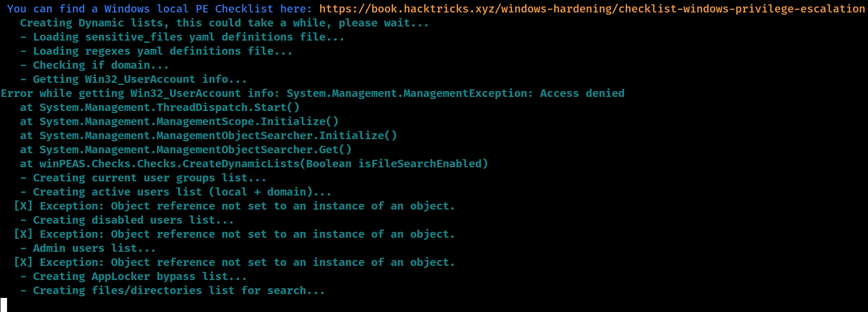Image resolution: width=868 pixels, height=312 pixels.
Task: Click the first [X] Exception marker
Action: [x=23, y=206]
